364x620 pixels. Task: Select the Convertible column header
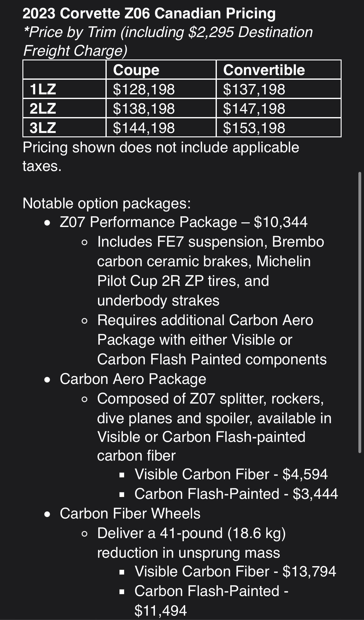(264, 70)
